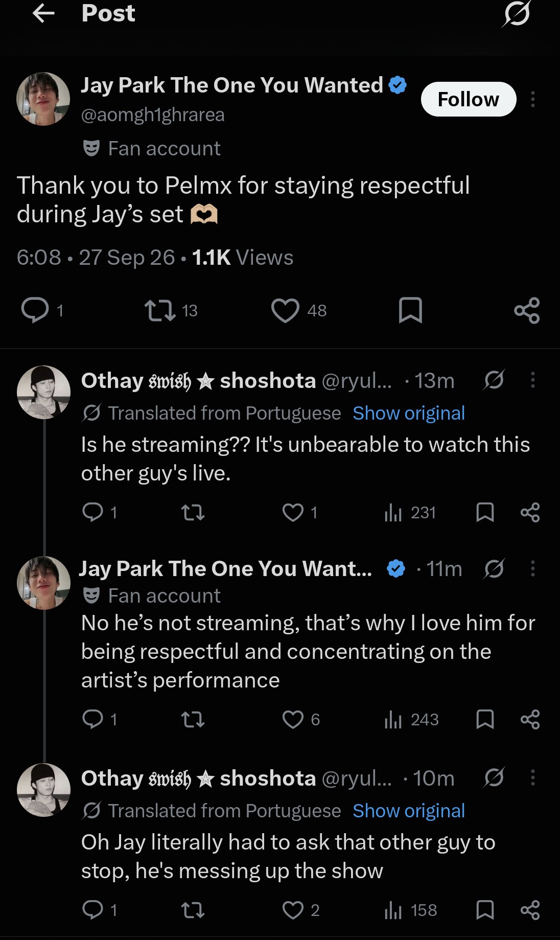Go back using the arrow beside Post
The height and width of the screenshot is (940, 560).
[43, 14]
